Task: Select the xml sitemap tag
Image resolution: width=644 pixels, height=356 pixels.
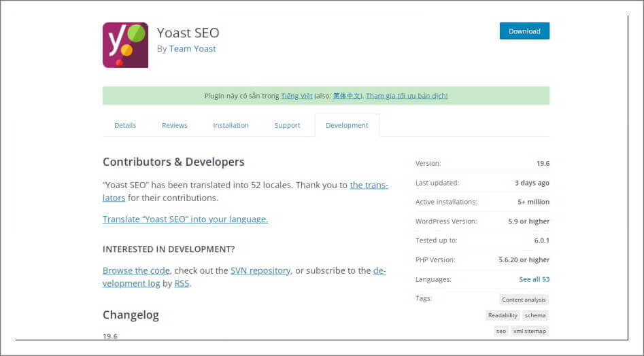Action: [x=530, y=331]
